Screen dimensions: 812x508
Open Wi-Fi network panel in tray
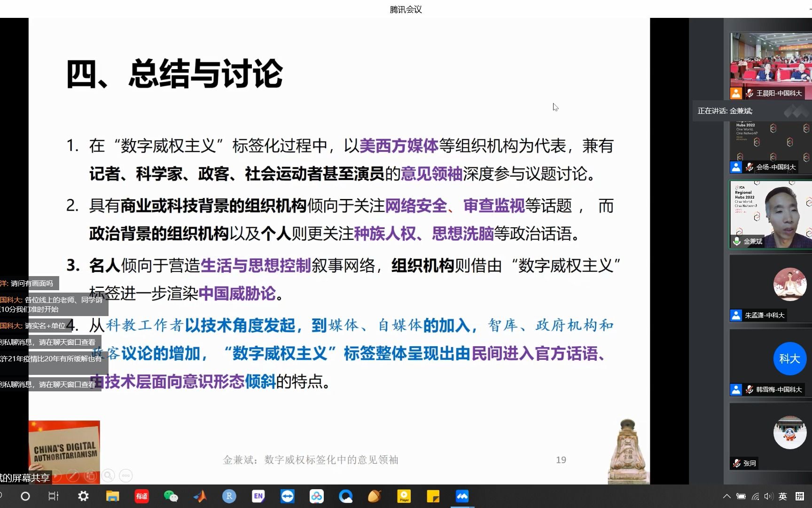tap(755, 496)
